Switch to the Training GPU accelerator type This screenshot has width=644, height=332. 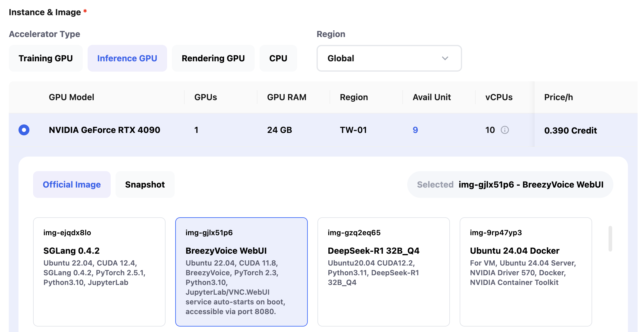46,58
